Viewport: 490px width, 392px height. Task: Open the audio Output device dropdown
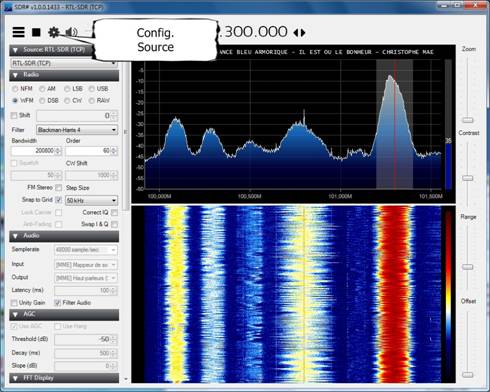pos(86,278)
